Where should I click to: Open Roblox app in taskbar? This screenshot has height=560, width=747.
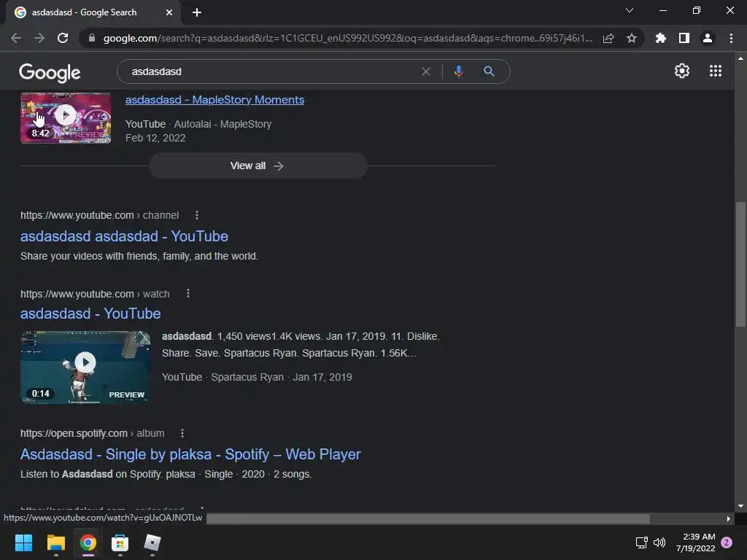(x=152, y=542)
